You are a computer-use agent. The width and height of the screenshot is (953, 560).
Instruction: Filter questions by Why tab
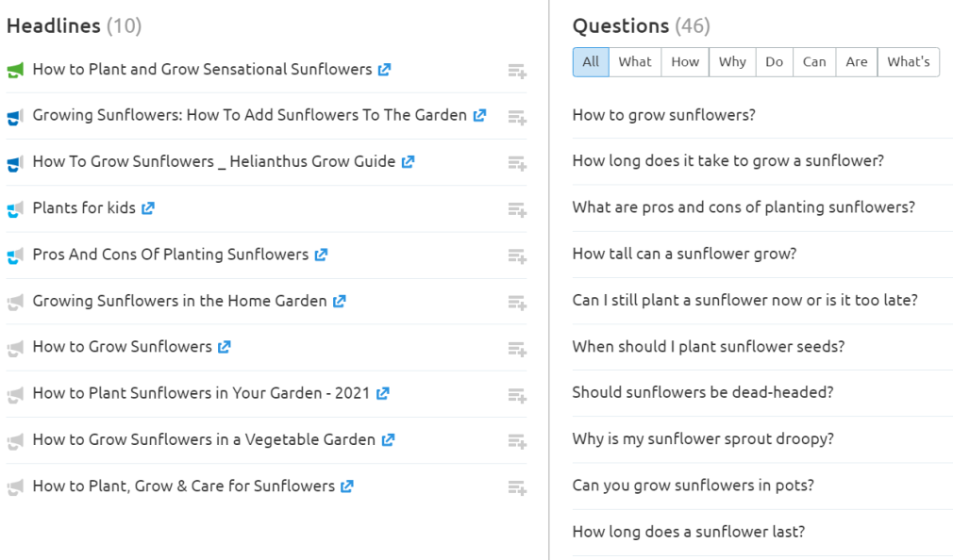tap(732, 62)
